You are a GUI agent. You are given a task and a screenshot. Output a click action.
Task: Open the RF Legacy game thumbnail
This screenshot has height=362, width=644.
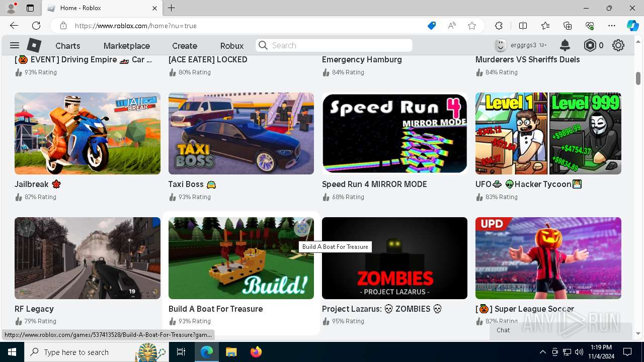point(88,258)
